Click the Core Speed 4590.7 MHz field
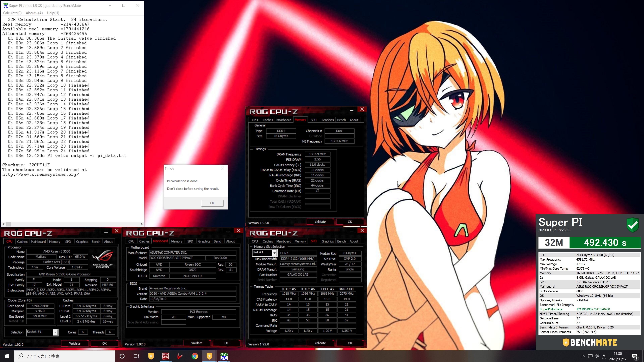Viewport: 644px width, 362px height. tap(40, 306)
